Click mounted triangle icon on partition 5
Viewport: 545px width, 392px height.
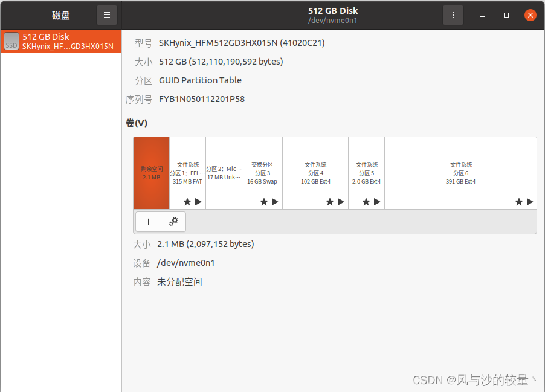point(377,202)
